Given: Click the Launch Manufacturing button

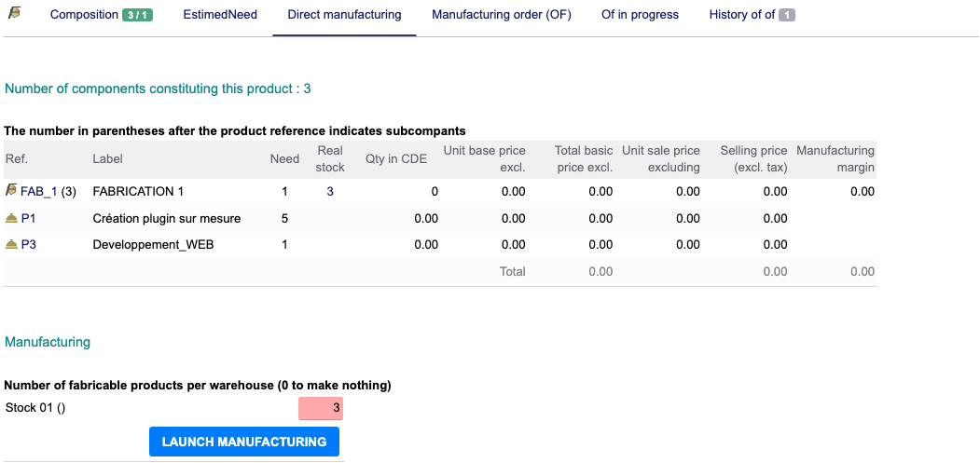Looking at the screenshot, I should click(244, 442).
